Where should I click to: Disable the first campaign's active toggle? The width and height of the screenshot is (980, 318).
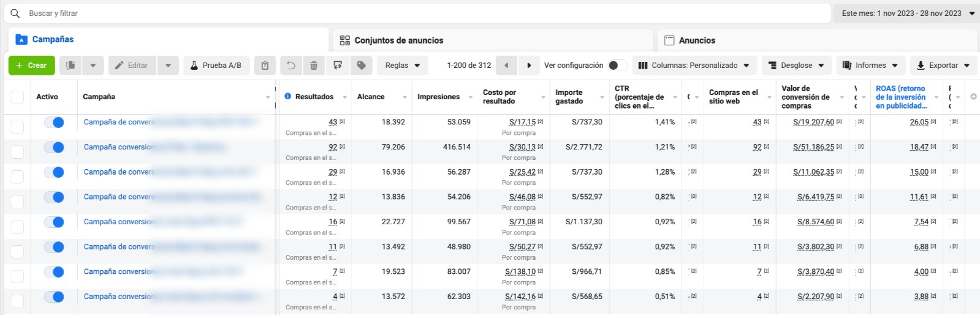(54, 123)
